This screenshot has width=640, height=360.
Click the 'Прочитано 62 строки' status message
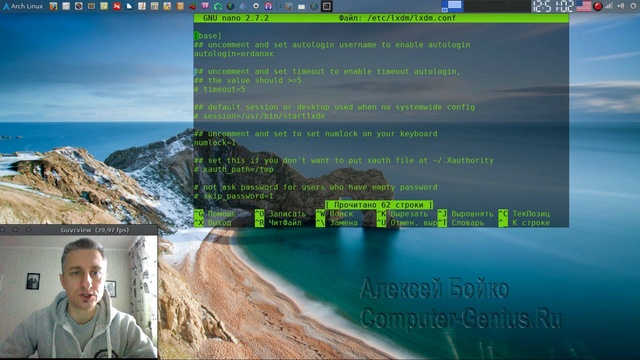click(x=379, y=205)
